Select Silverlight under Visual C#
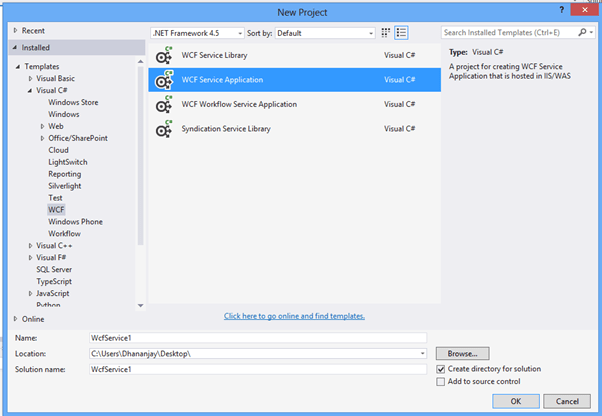The image size is (602, 416). click(65, 186)
